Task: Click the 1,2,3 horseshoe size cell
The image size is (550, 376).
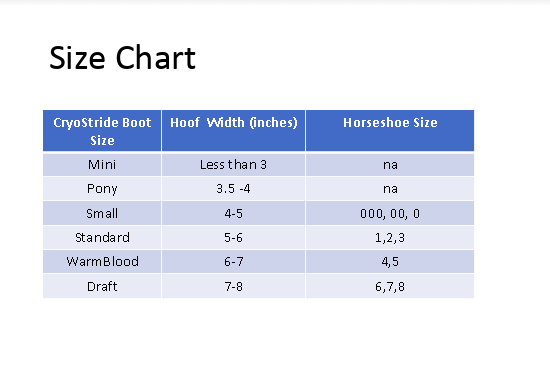Action: tap(390, 237)
